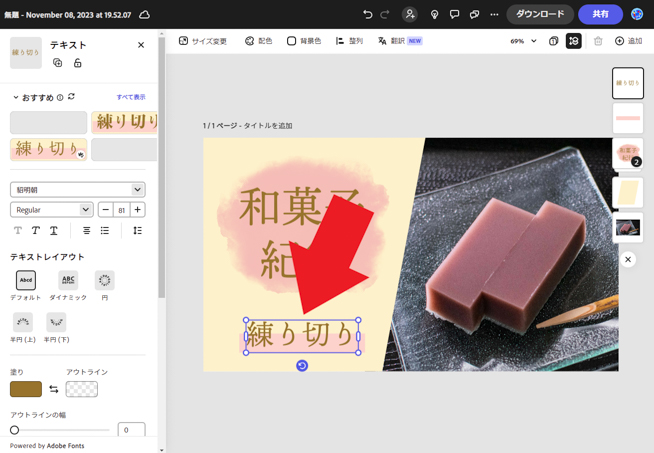
Task: Open the 貂明朝 font family dropdown
Action: (x=77, y=190)
